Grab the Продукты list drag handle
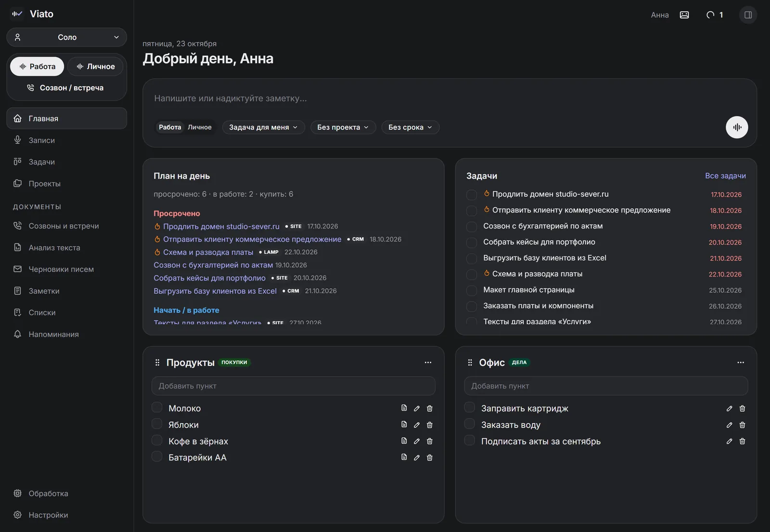The width and height of the screenshot is (770, 532). [157, 362]
